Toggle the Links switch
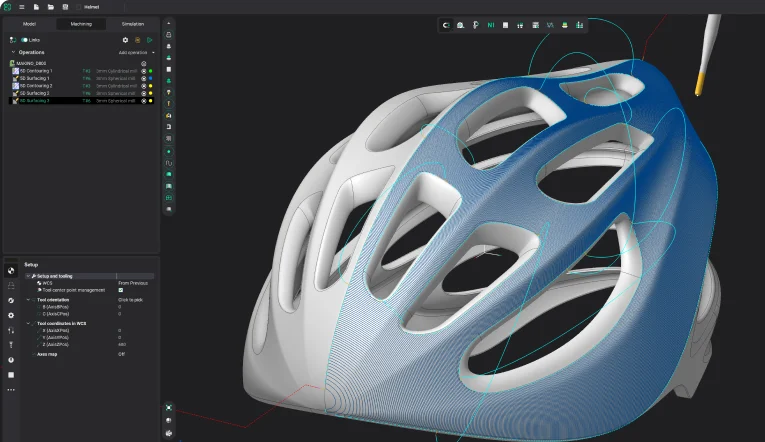The image size is (765, 442). pyautogui.click(x=24, y=40)
